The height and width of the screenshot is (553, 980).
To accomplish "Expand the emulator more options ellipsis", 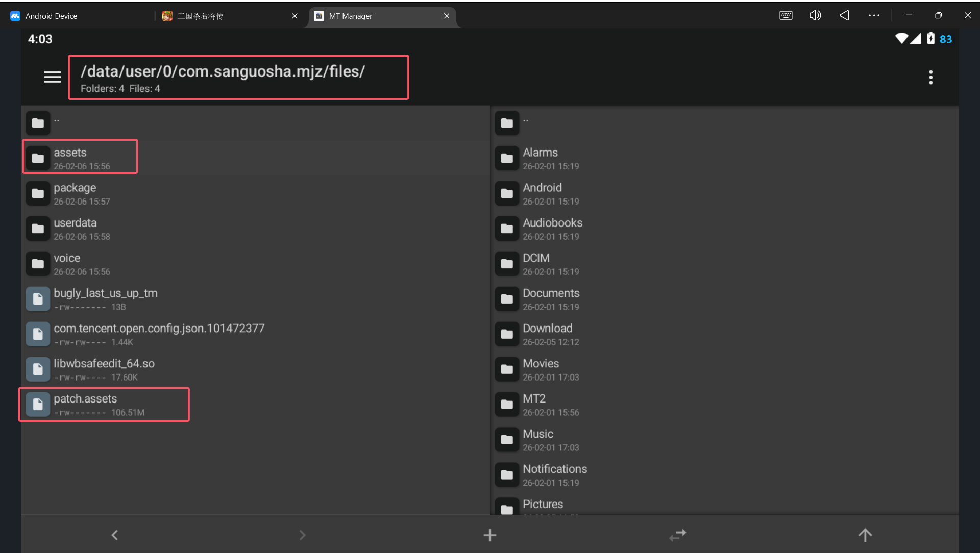I will click(x=874, y=15).
